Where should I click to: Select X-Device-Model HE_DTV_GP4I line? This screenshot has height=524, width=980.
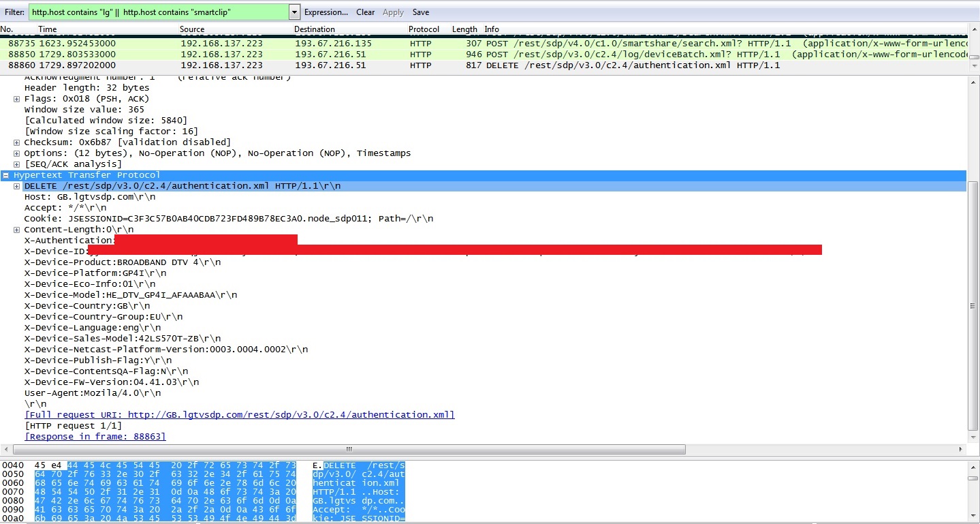point(130,295)
